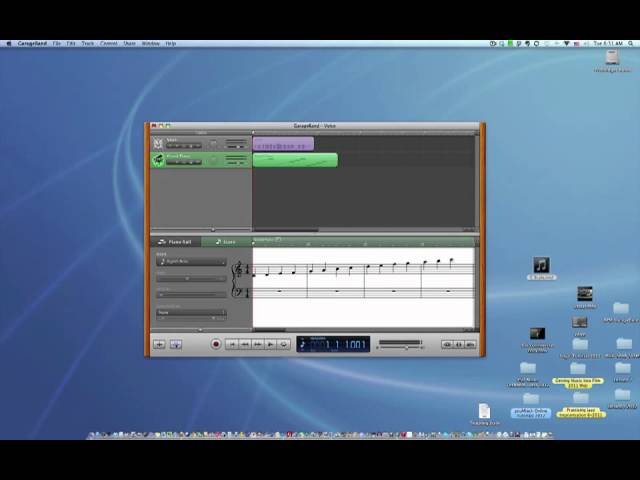Select the purple Voice audio region

[x=283, y=144]
